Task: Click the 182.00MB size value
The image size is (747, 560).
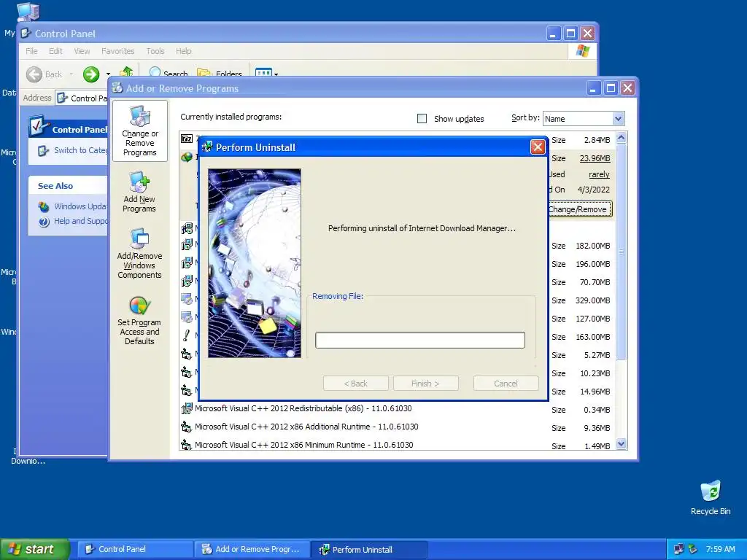Action: tap(592, 246)
